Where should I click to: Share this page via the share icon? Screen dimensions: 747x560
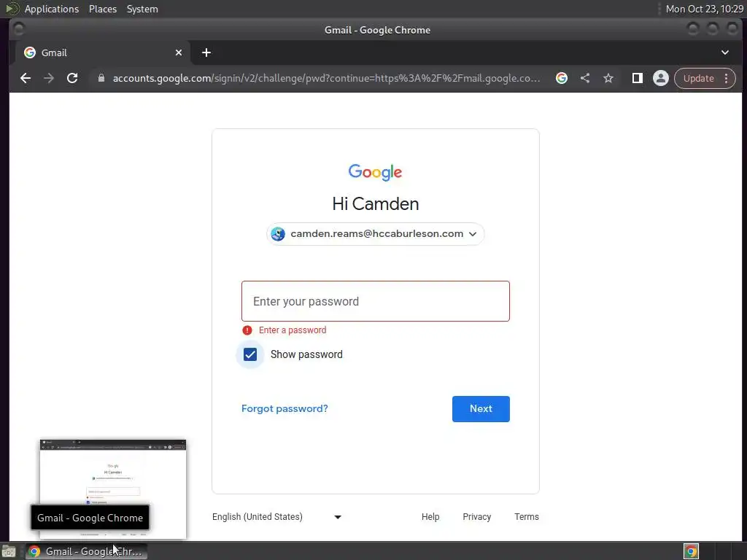pos(585,78)
